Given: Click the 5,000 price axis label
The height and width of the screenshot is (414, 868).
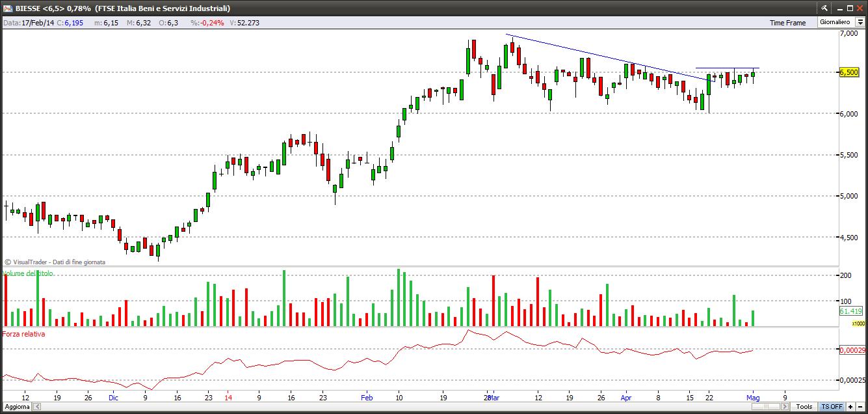Looking at the screenshot, I should (848, 196).
